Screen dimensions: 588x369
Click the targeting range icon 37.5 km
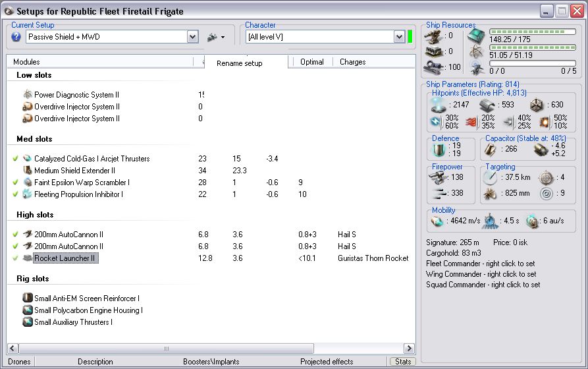pyautogui.click(x=490, y=177)
